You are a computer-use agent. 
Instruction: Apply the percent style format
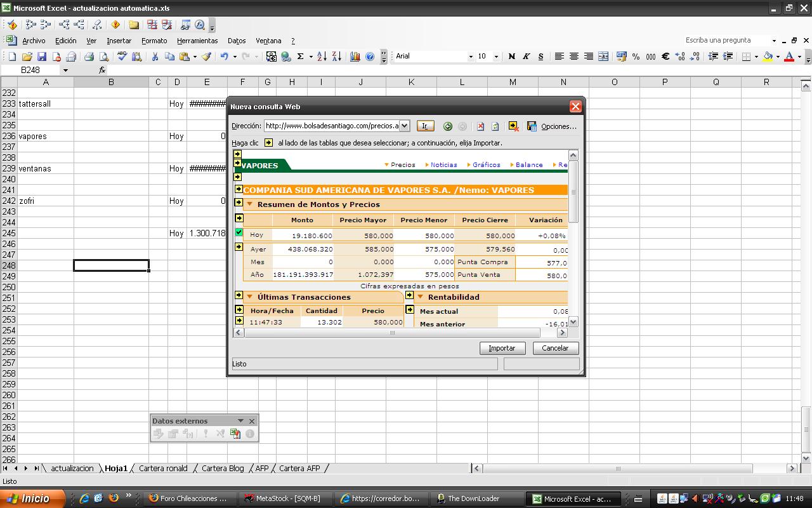636,57
